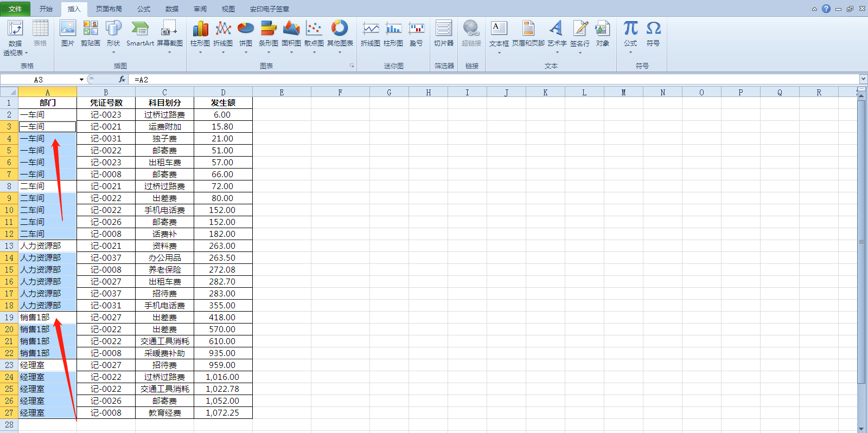The width and height of the screenshot is (868, 433).
Task: Select row 13 header
Action: click(9, 246)
